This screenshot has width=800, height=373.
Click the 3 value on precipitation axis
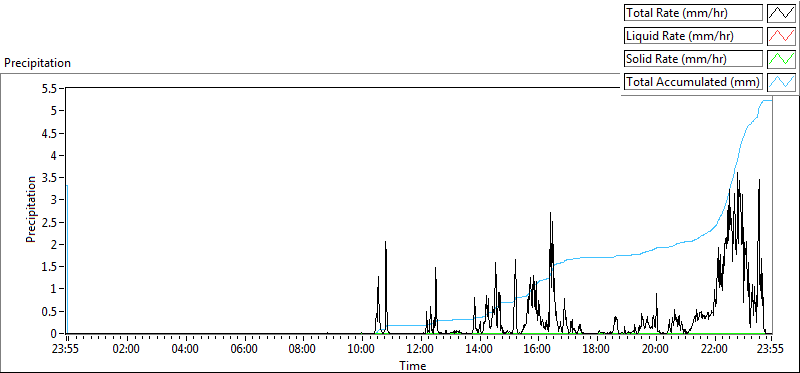point(57,200)
